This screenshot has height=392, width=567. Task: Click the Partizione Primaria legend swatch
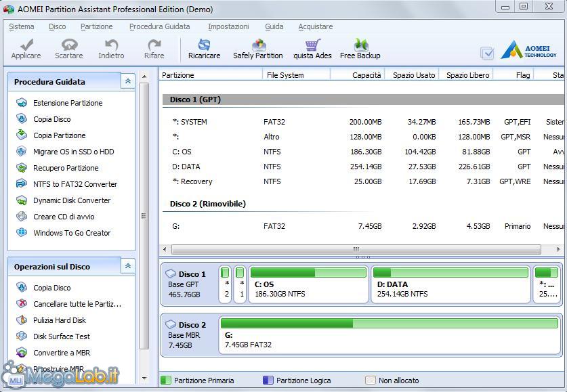(165, 380)
